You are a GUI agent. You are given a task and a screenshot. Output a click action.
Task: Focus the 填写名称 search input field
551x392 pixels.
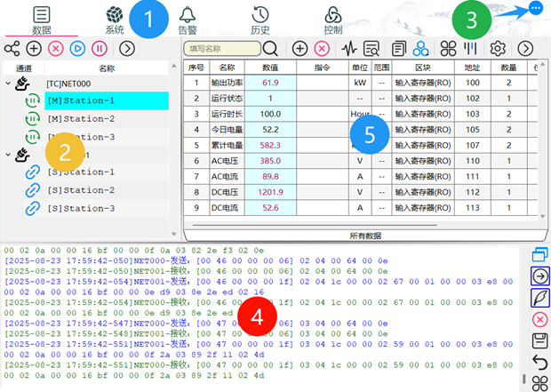point(222,49)
